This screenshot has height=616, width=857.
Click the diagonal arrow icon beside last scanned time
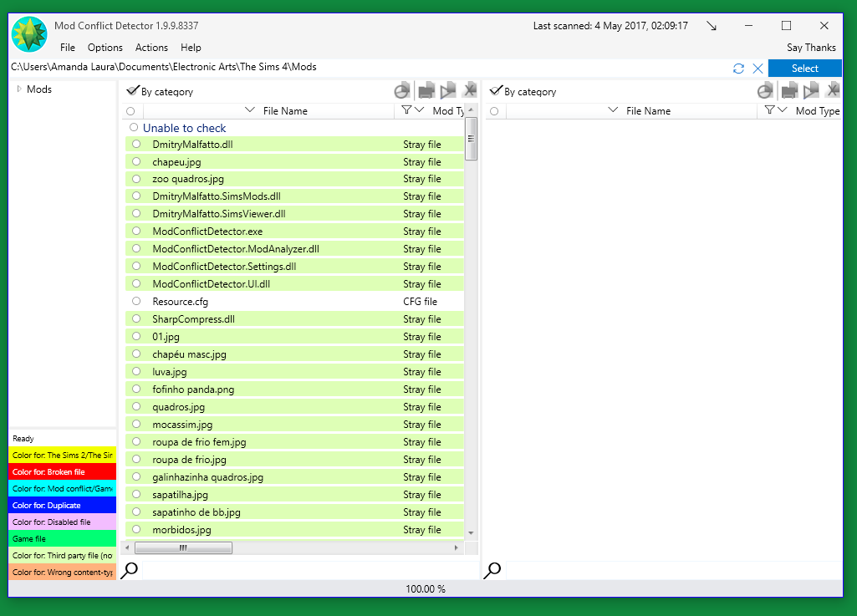[711, 26]
